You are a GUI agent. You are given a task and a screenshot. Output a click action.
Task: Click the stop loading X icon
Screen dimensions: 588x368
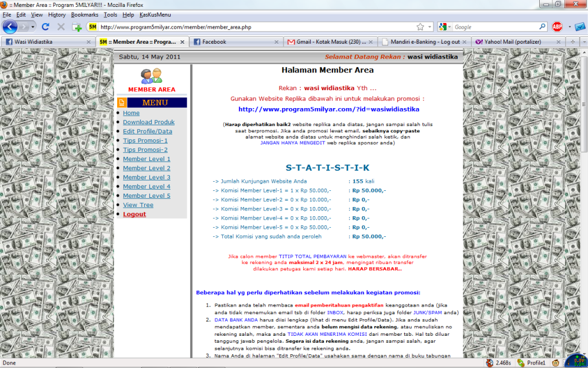(x=61, y=26)
